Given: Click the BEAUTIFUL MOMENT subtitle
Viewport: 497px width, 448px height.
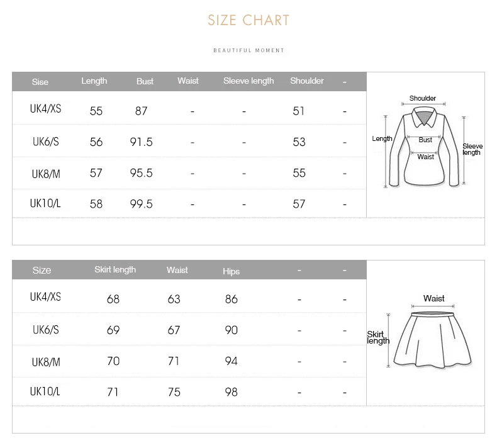Looking at the screenshot, I should [248, 50].
